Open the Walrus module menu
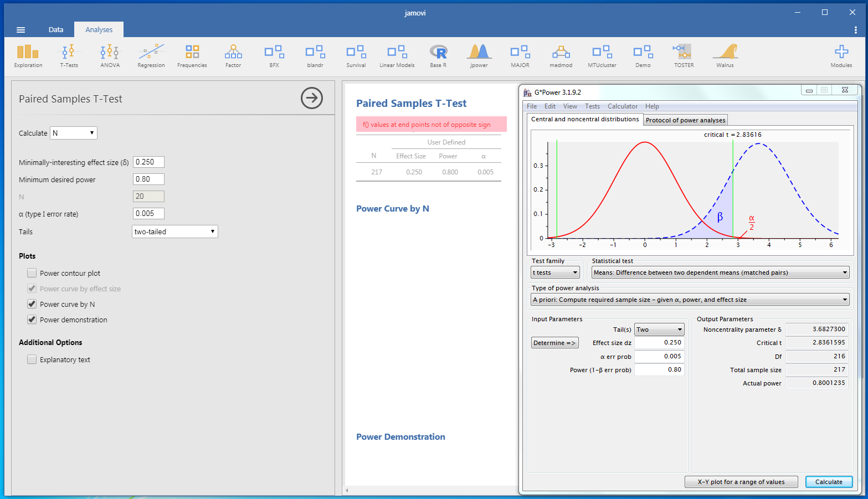 725,56
